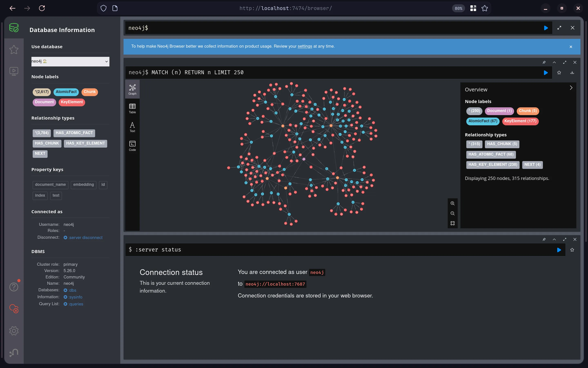Screen dimensions: 588x368
Task: Switch to Graph view
Action: point(132,89)
